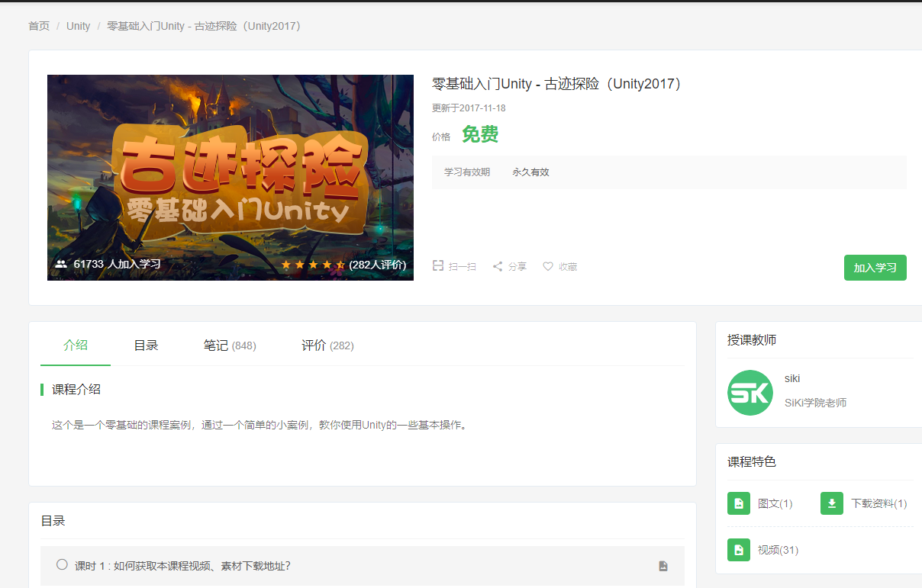Click the 古迹探险 course cover image

pos(230,178)
